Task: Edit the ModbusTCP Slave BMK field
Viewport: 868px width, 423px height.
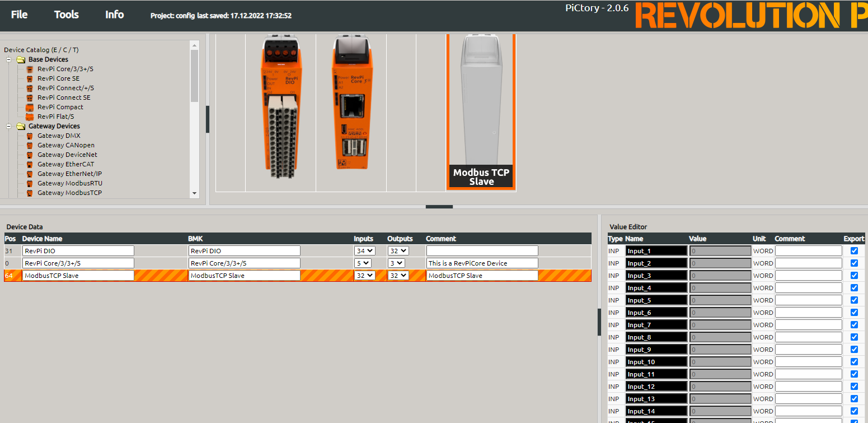Action: [x=244, y=276]
